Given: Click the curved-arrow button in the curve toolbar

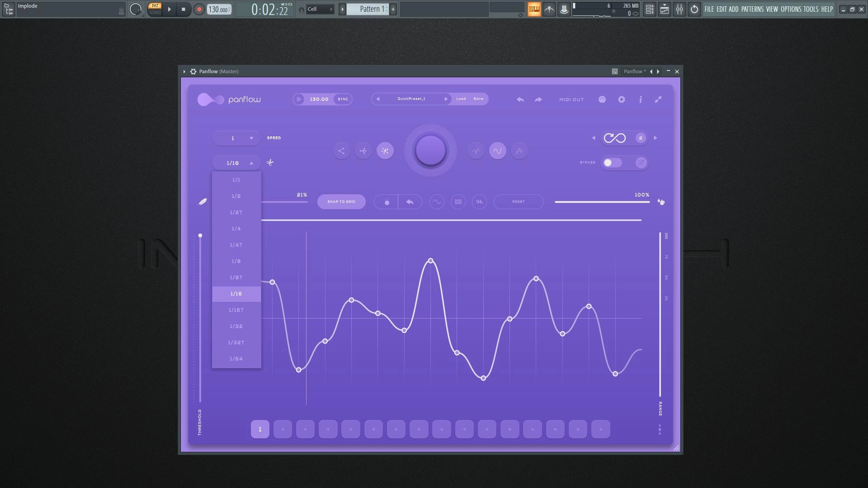Looking at the screenshot, I should pos(410,202).
